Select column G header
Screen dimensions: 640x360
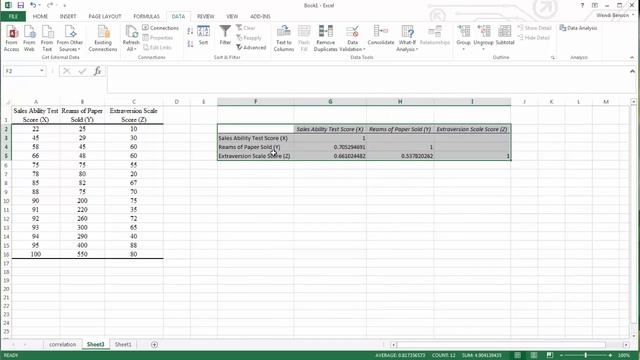(330, 102)
